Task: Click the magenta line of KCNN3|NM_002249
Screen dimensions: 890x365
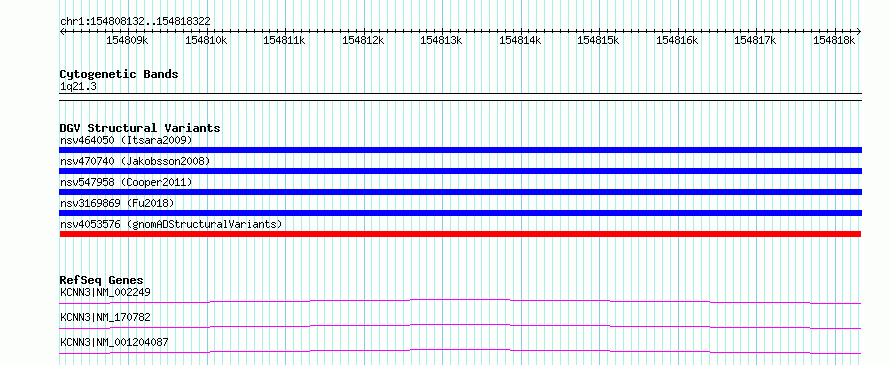Action: (460, 299)
